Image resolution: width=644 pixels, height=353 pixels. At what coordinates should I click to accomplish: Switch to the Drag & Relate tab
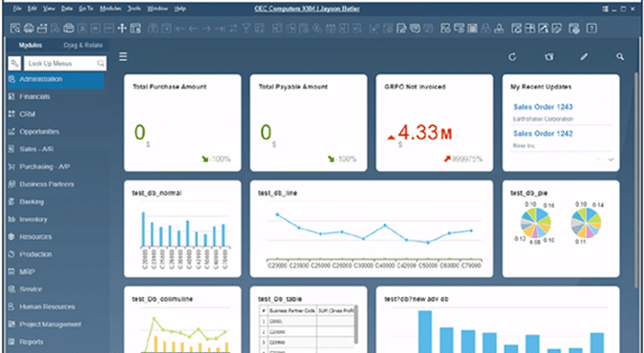tap(83, 45)
